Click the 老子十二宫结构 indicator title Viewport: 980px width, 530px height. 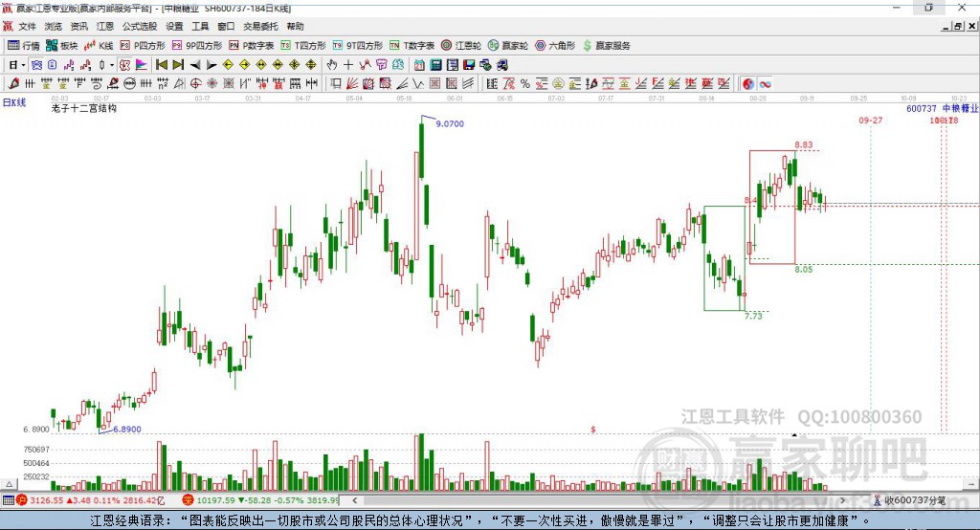point(84,108)
